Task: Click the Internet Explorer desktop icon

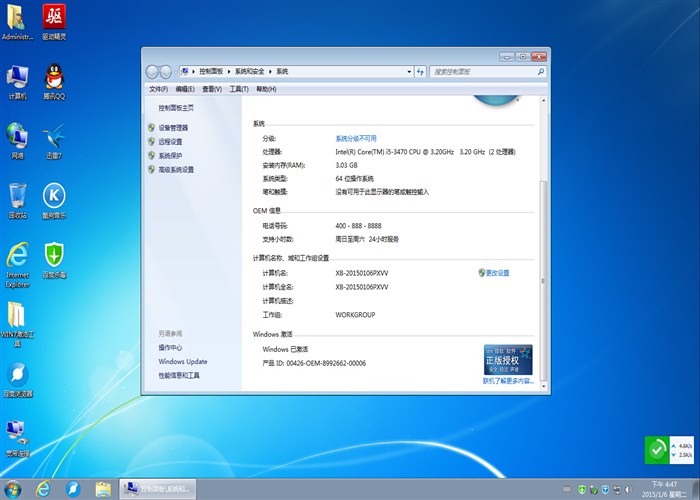Action: 17,259
